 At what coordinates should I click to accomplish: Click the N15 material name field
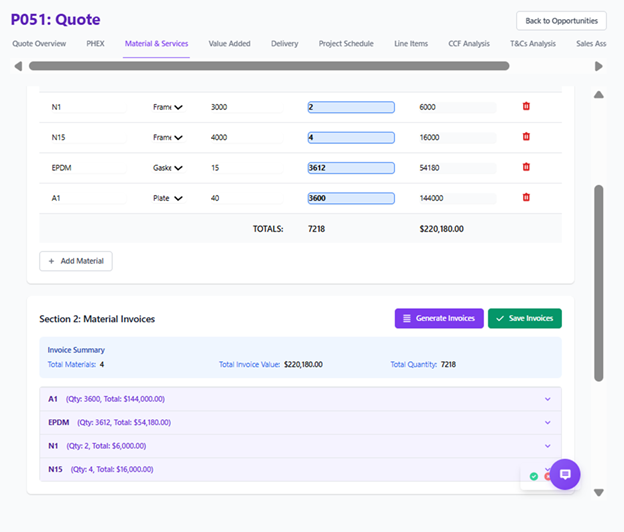[87, 137]
